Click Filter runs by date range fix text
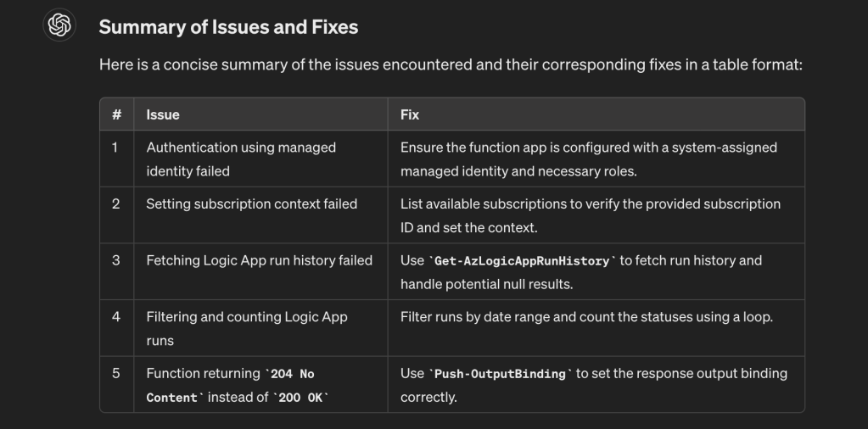This screenshot has width=868, height=429. [586, 317]
